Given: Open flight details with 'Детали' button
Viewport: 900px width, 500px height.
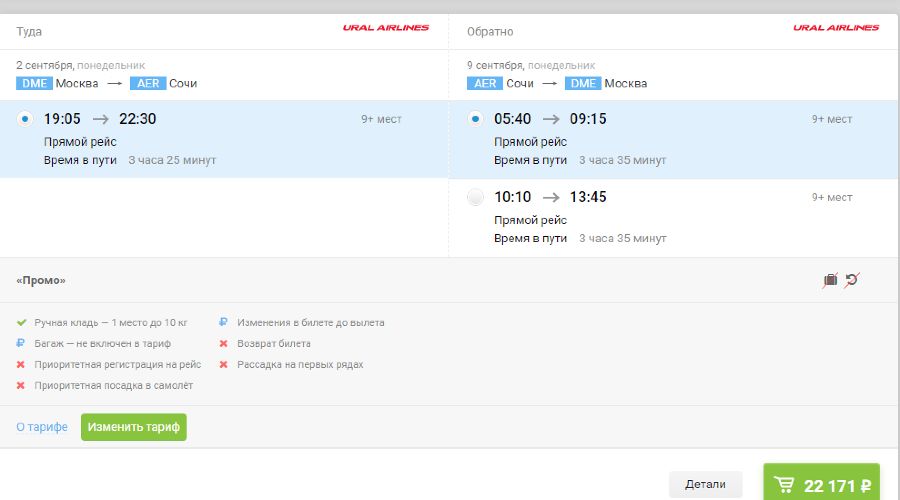Looking at the screenshot, I should [705, 484].
